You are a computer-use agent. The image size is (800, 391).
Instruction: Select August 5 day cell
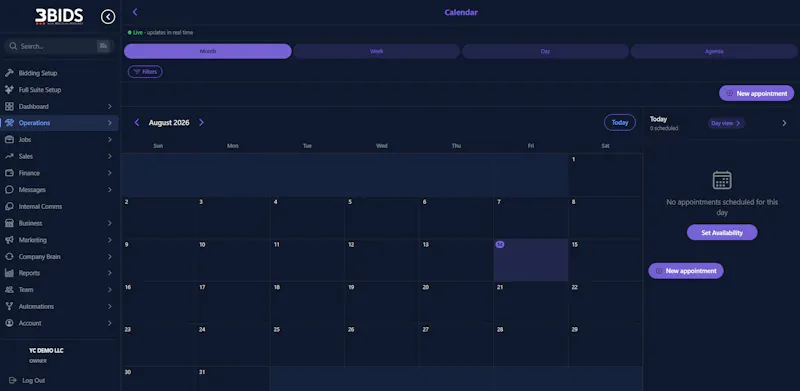(x=382, y=217)
